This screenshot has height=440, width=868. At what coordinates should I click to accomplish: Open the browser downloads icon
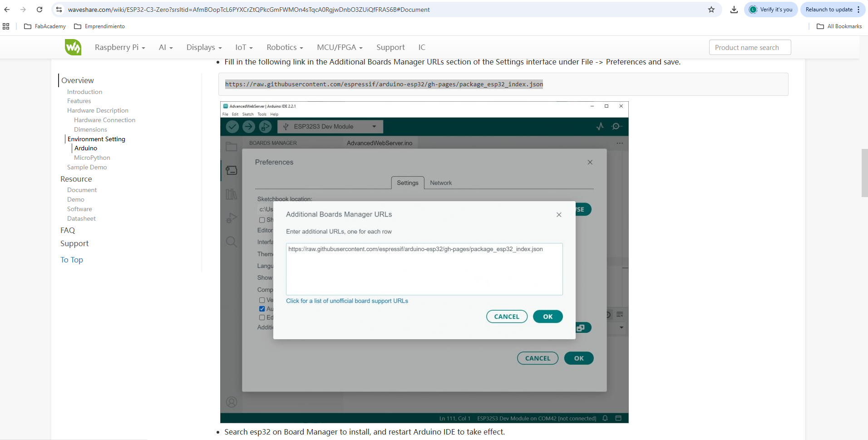pyautogui.click(x=734, y=10)
